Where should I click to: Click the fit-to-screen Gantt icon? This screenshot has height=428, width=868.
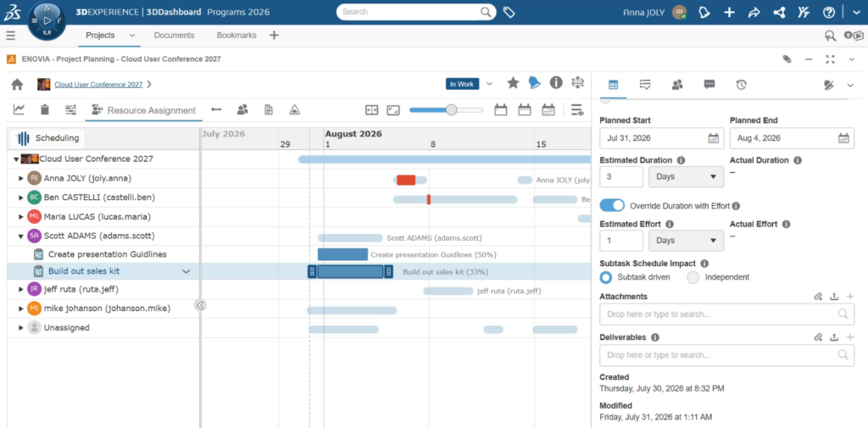pos(393,110)
